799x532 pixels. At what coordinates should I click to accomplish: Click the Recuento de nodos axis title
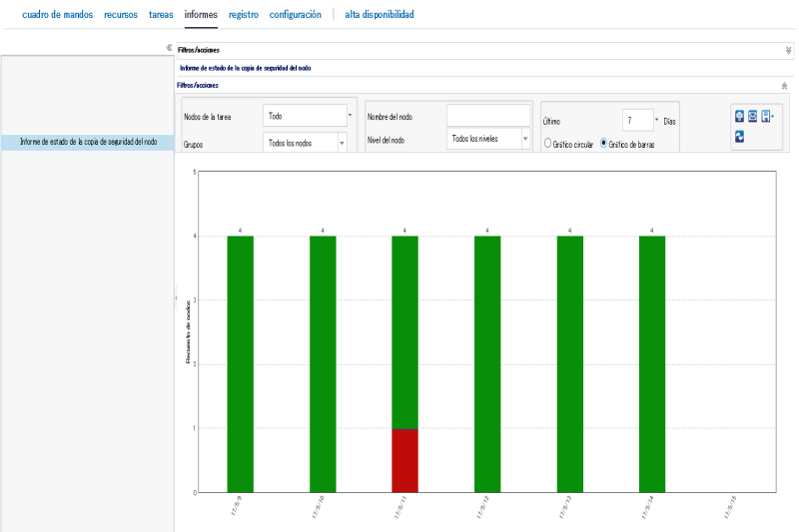188,332
